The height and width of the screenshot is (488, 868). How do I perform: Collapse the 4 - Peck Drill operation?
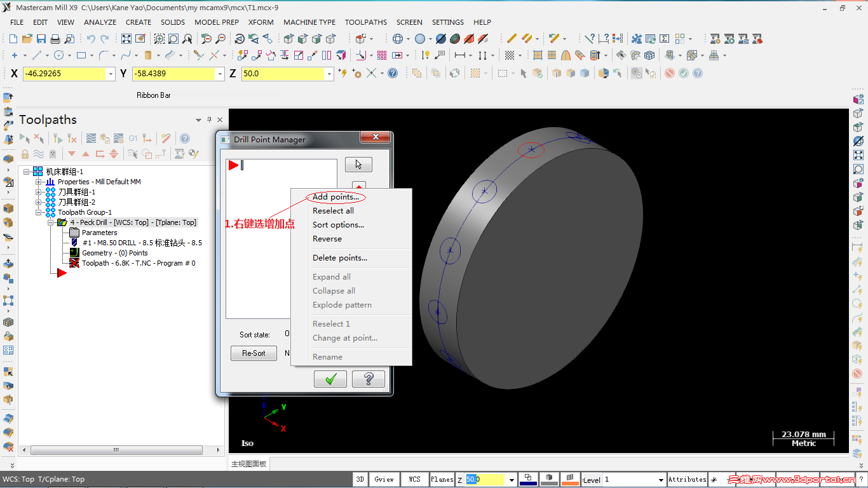pos(50,222)
